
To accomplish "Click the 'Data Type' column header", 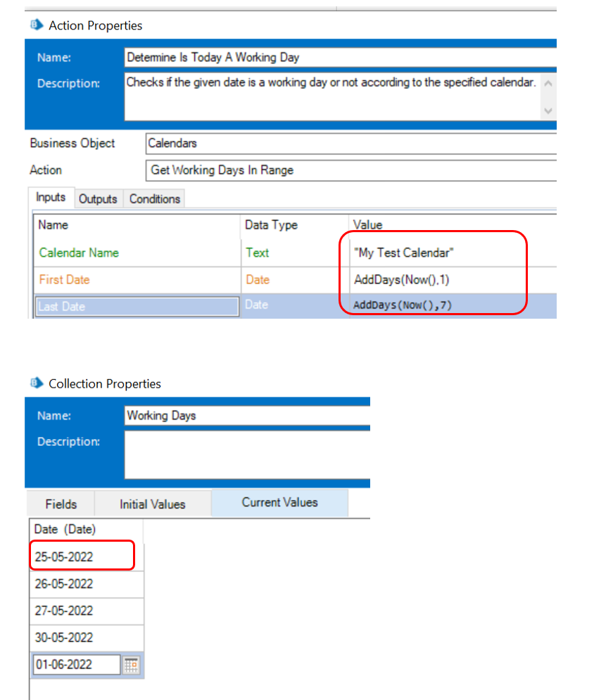I will coord(295,225).
